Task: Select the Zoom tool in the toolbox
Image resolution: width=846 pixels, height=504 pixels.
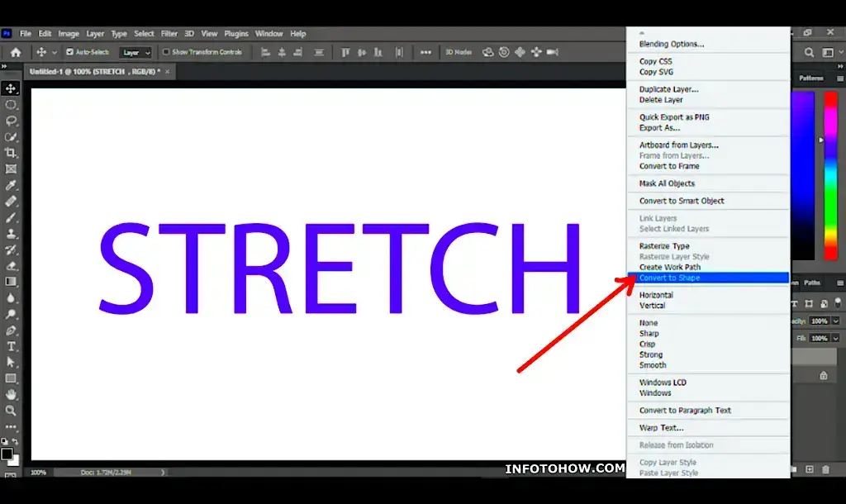Action: pos(11,411)
